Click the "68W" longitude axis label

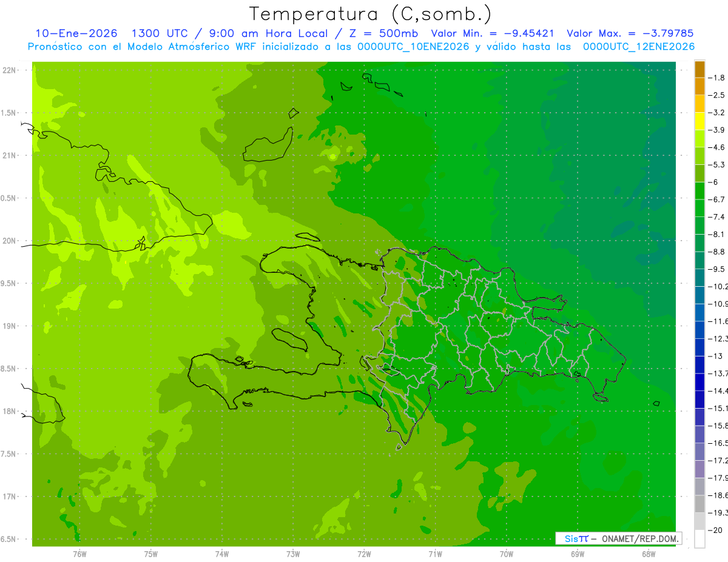(648, 555)
